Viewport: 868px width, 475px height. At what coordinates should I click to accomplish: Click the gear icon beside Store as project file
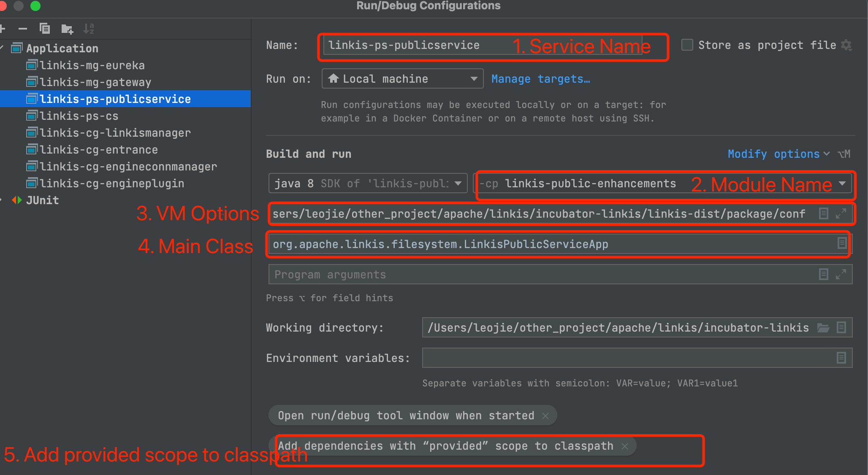(846, 45)
